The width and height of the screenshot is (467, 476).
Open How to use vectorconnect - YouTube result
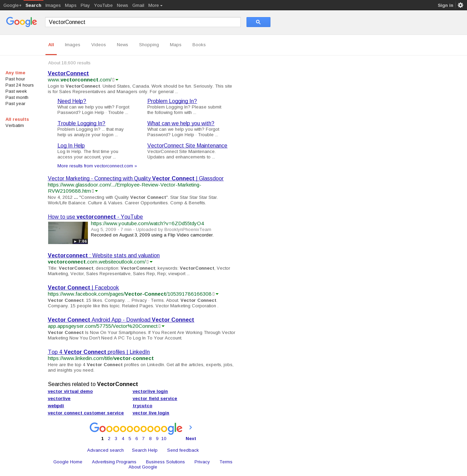(95, 217)
